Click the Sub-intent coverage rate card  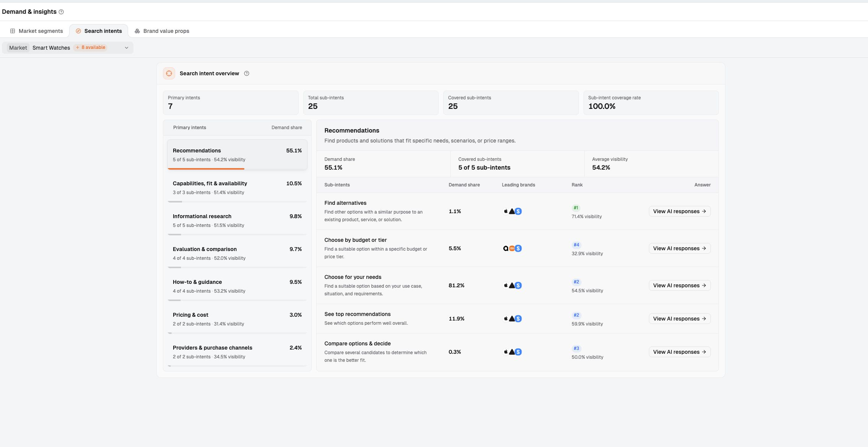tap(651, 102)
